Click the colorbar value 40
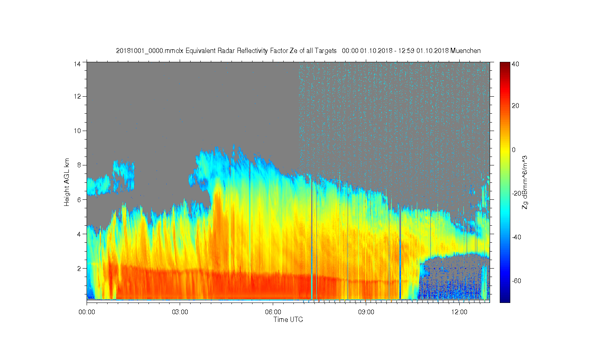The width and height of the screenshot is (607, 364). (x=516, y=64)
